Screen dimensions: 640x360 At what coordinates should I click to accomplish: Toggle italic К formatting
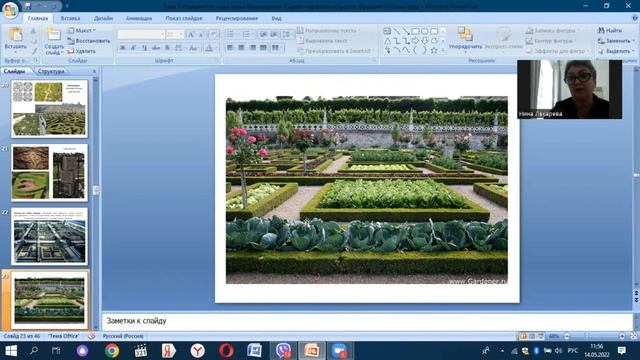[x=133, y=48]
